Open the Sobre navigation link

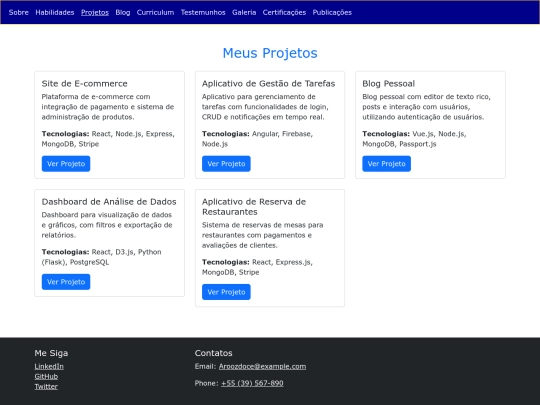[19, 12]
